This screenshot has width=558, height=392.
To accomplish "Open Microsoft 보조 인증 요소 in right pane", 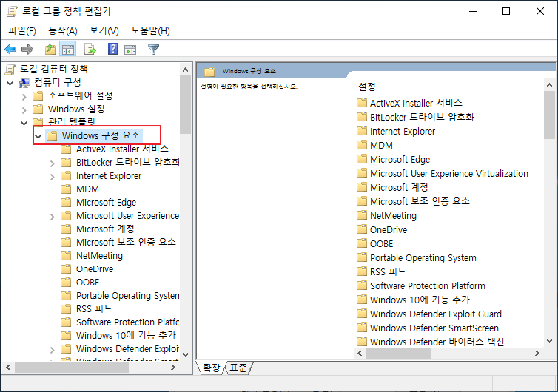I will point(420,201).
